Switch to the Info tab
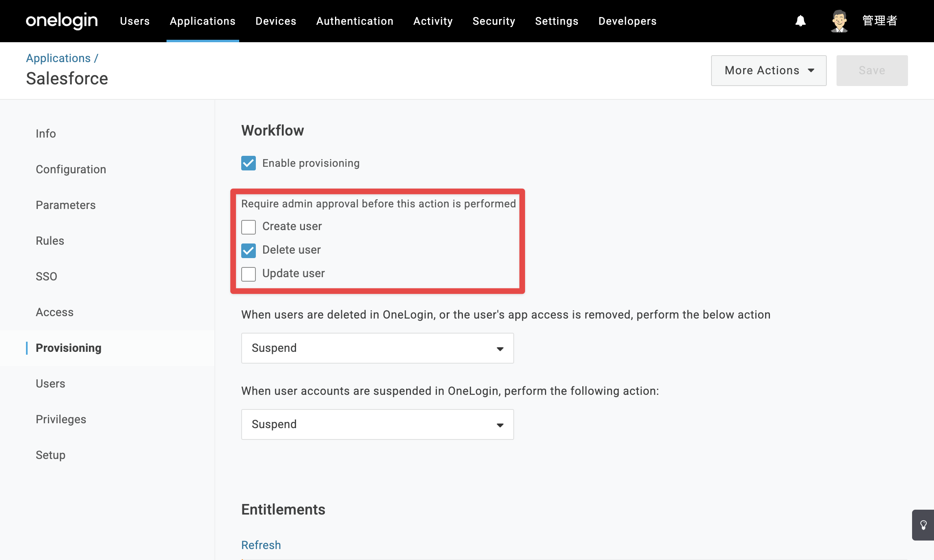 46,134
